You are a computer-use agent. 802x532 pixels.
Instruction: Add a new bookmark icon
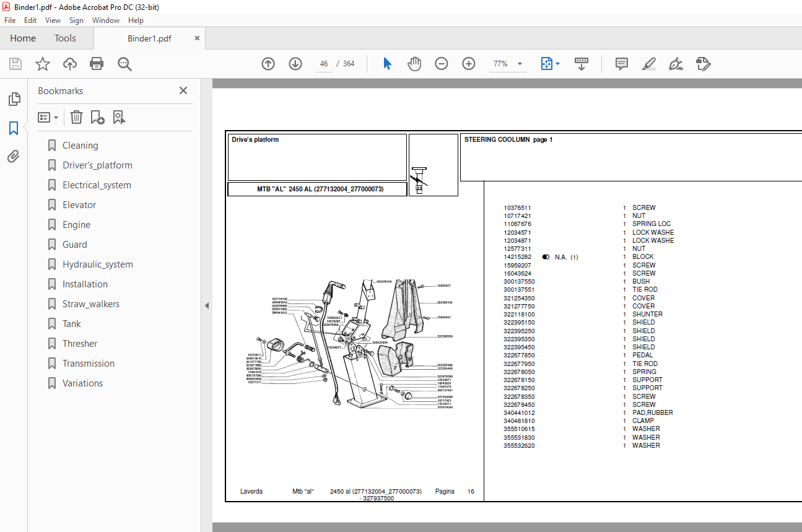[x=97, y=117]
